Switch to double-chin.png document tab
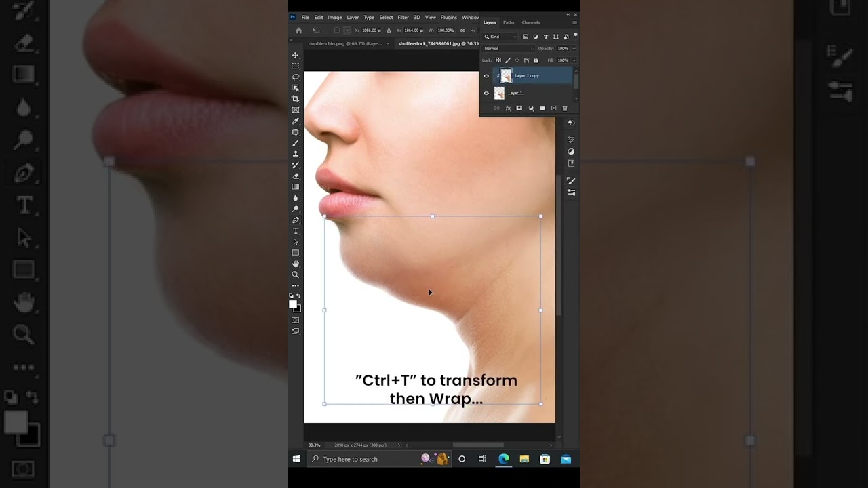Image resolution: width=868 pixels, height=488 pixels. pos(344,43)
